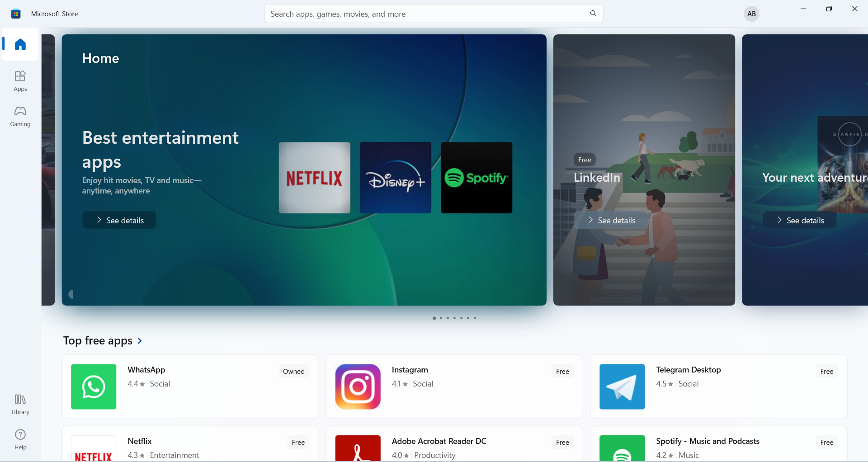Image resolution: width=868 pixels, height=462 pixels.
Task: Open Adobe Acrobat Reader DC listing
Action: [454, 448]
